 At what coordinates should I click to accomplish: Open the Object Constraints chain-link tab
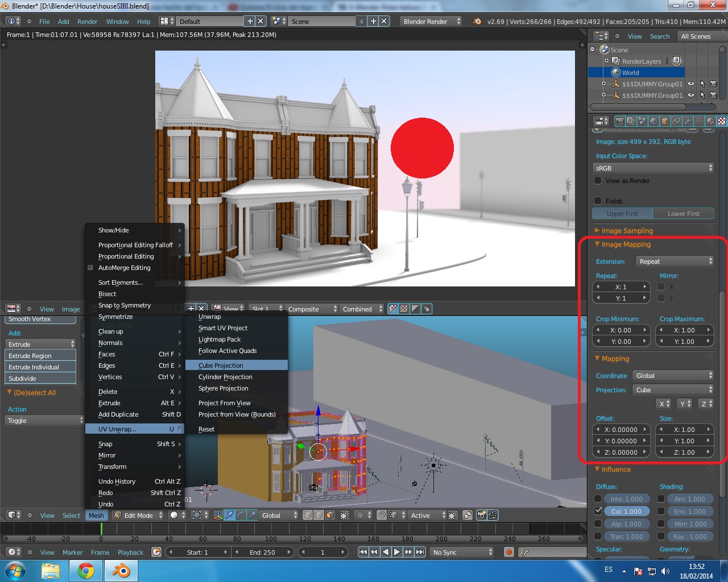pos(676,121)
